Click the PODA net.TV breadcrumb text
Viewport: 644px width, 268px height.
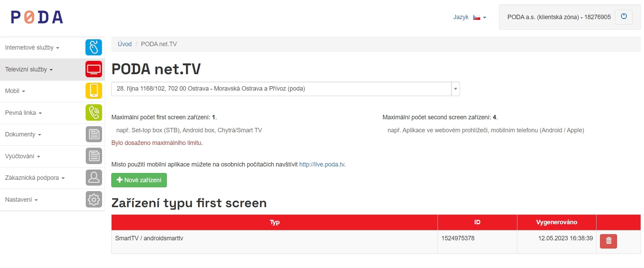tap(159, 44)
